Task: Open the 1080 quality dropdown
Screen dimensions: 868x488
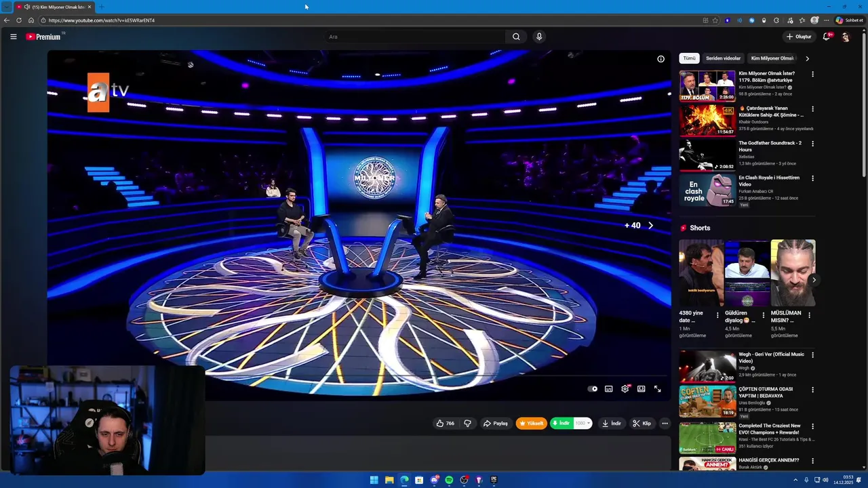Action: click(583, 424)
